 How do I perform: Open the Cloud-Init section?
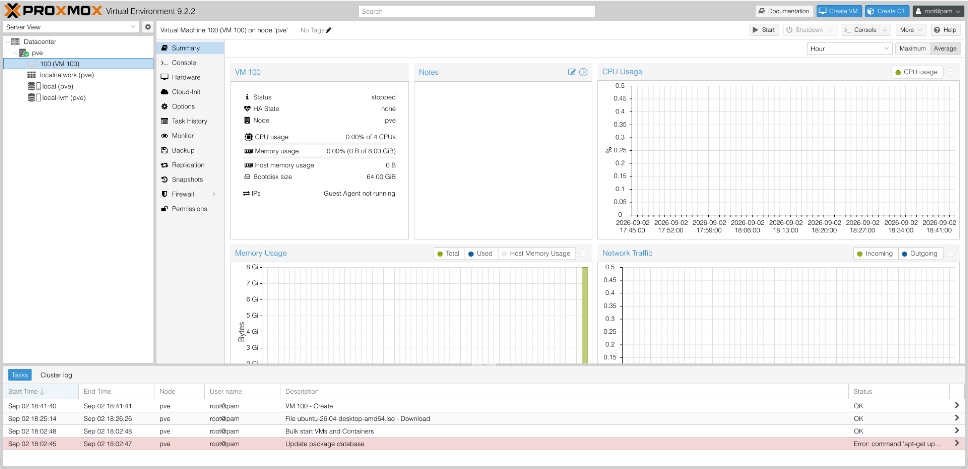tap(190, 92)
